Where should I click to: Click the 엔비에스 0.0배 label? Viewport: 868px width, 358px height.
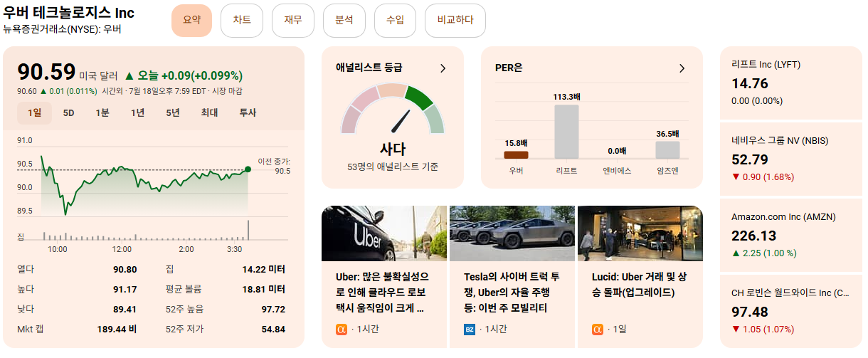coord(617,151)
